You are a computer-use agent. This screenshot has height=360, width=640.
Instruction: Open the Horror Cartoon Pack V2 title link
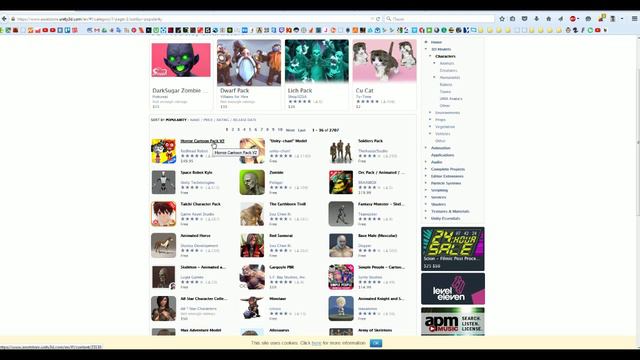click(x=202, y=141)
